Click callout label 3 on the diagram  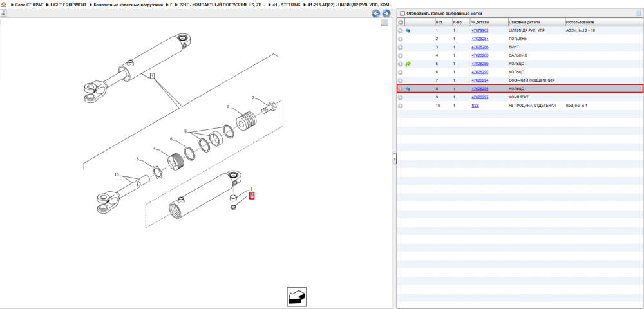point(253,98)
